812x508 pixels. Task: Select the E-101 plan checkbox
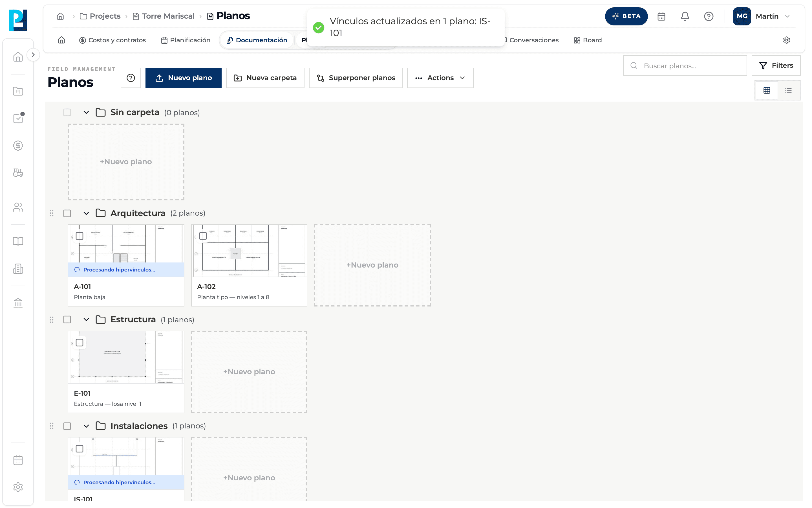(x=80, y=343)
